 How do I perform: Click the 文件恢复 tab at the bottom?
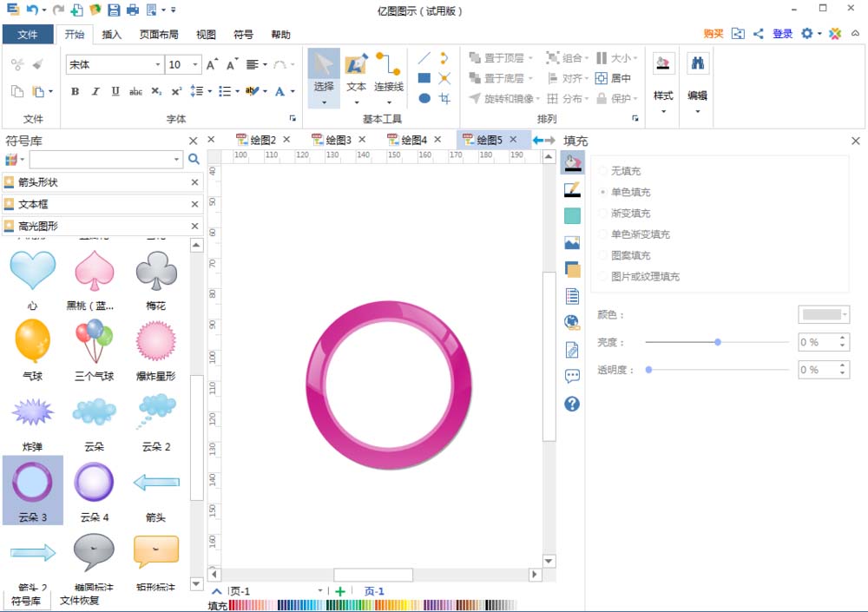pos(79,601)
